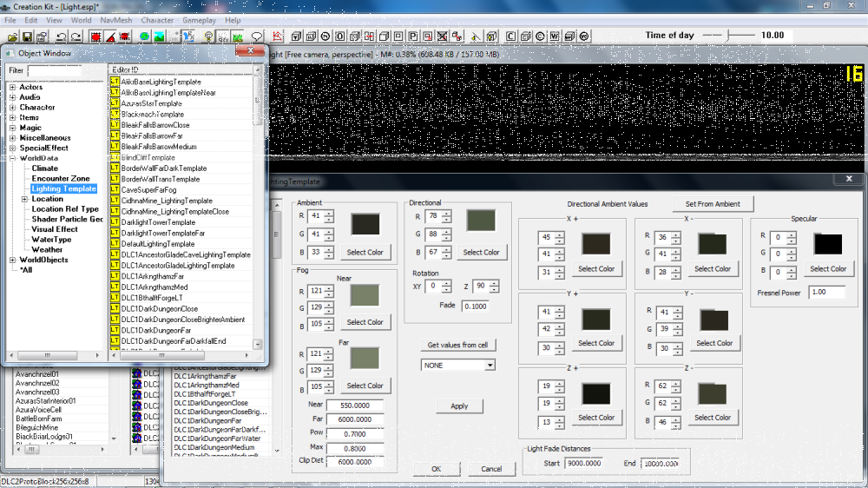Click the Fresnel Power input field

(826, 293)
